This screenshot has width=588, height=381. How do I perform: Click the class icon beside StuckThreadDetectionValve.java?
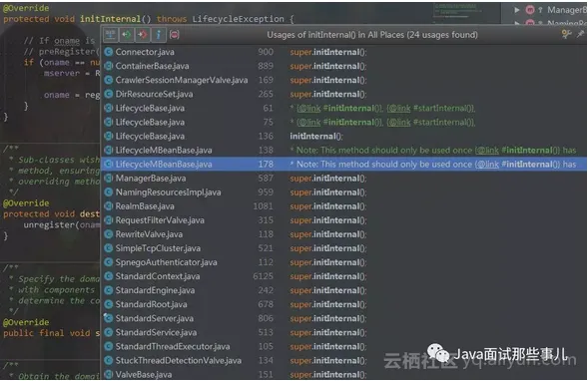tap(109, 360)
